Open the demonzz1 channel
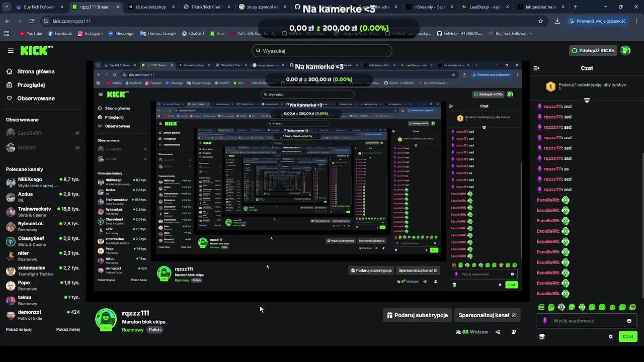The image size is (644, 362). click(43, 315)
